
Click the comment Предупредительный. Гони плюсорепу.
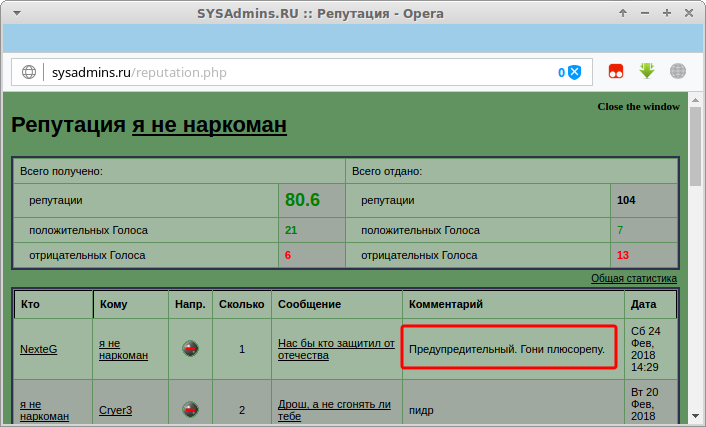[507, 349]
